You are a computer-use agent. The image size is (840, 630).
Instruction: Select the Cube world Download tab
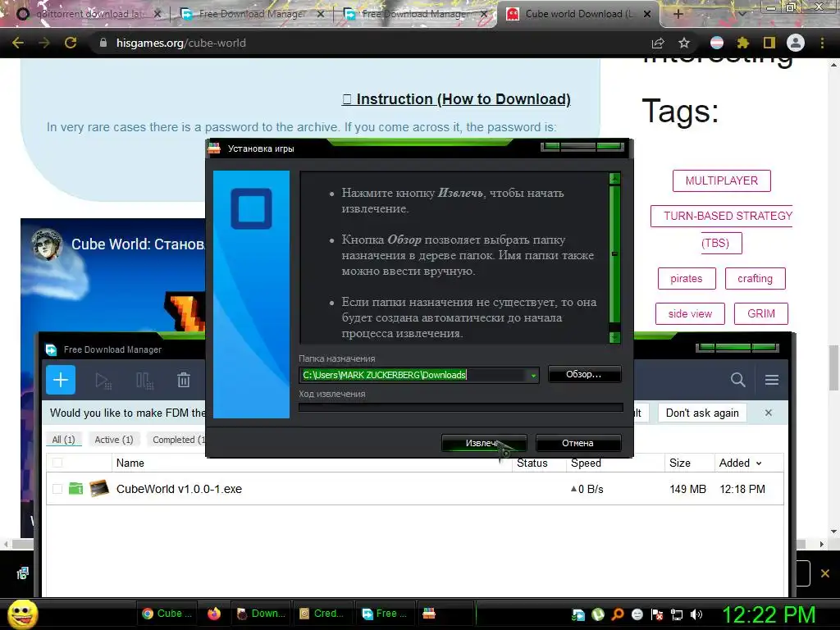(x=578, y=14)
